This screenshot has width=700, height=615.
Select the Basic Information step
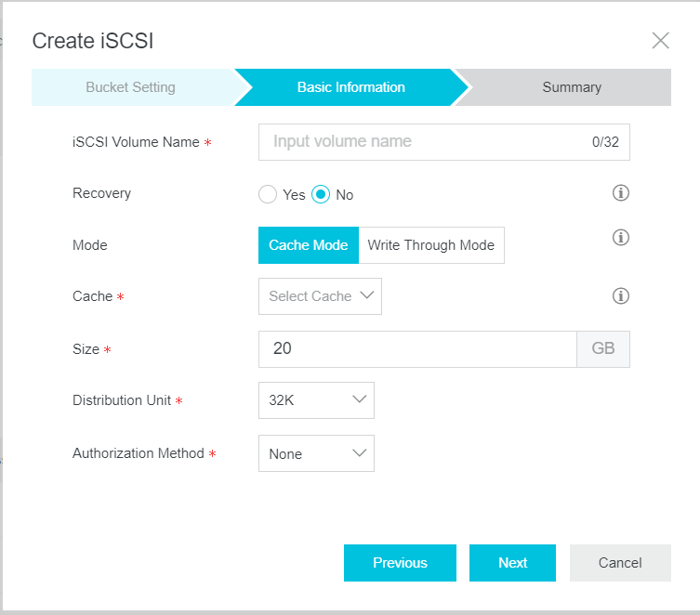coord(350,87)
